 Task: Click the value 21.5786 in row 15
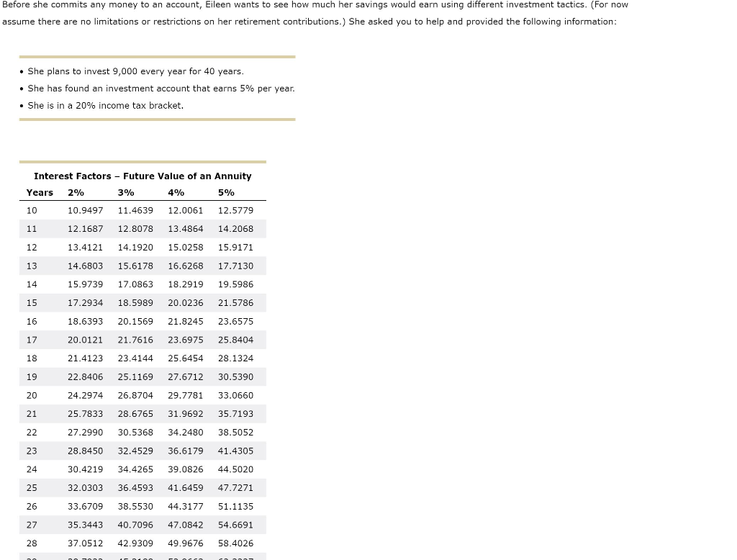click(x=235, y=303)
